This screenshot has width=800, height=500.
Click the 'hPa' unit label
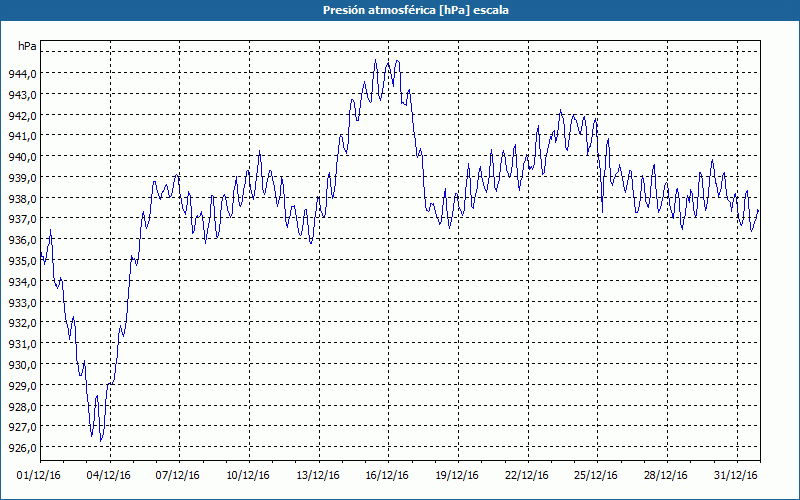[x=27, y=46]
